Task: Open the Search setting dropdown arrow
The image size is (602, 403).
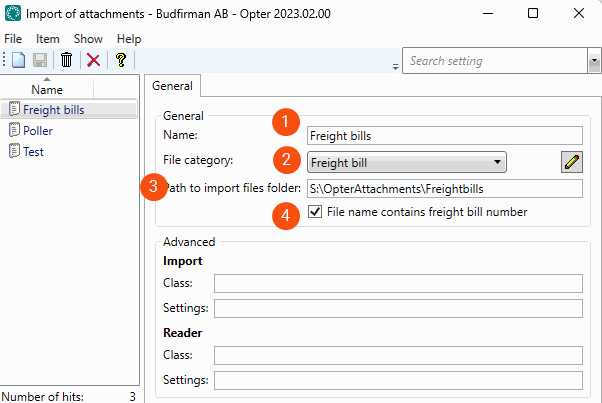Action: (594, 61)
